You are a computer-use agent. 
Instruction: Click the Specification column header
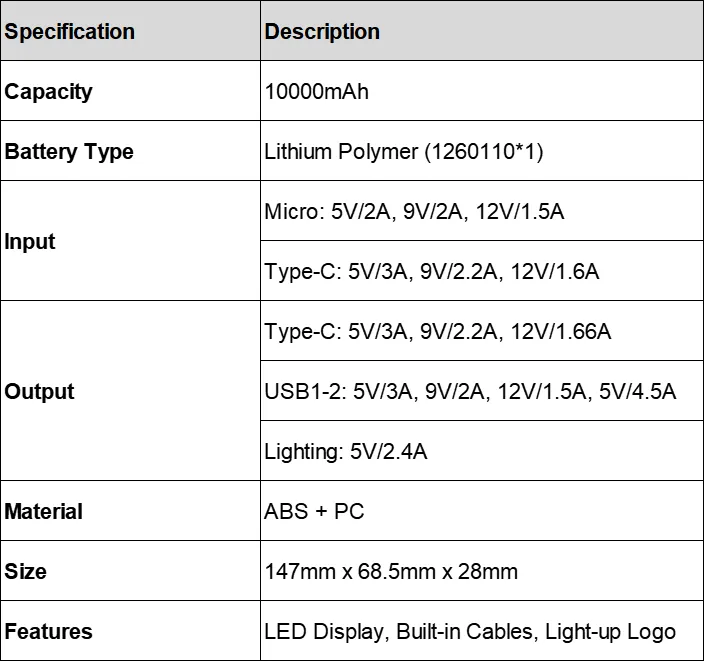pyautogui.click(x=70, y=31)
